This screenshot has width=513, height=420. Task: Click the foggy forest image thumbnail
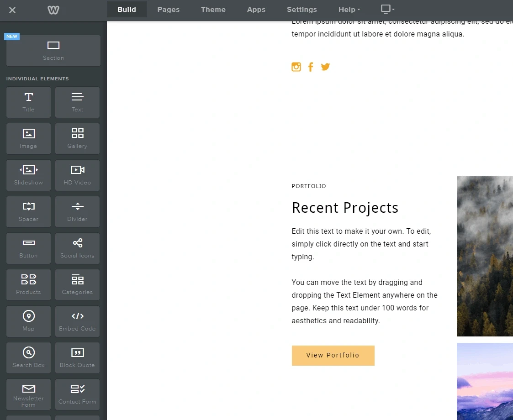coord(485,256)
